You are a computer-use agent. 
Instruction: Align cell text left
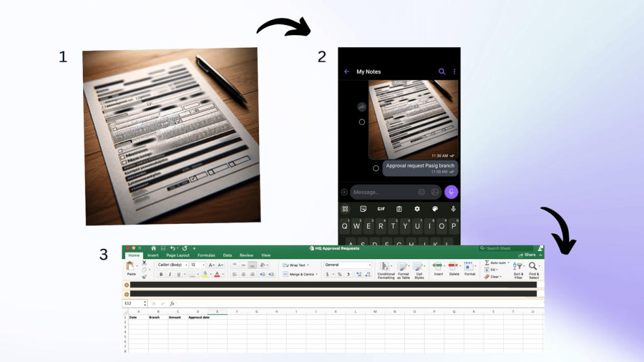click(235, 274)
